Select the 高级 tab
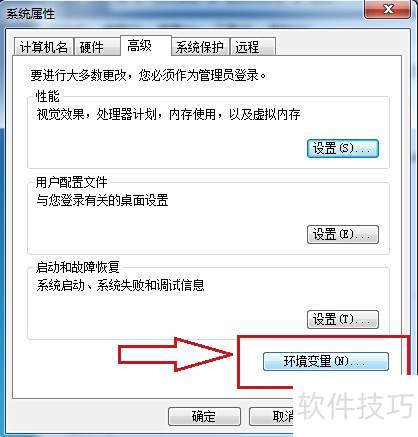The width and height of the screenshot is (418, 437). 146,46
